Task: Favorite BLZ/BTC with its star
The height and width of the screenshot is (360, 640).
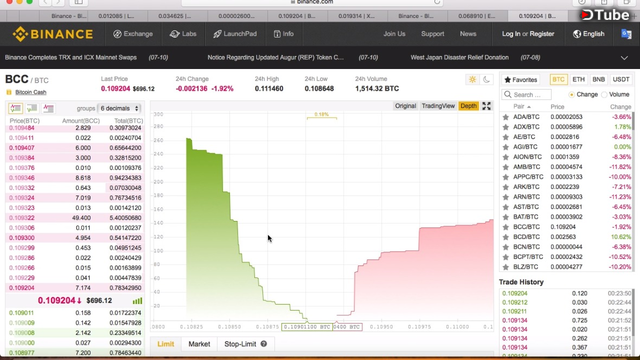Action: pos(506,267)
